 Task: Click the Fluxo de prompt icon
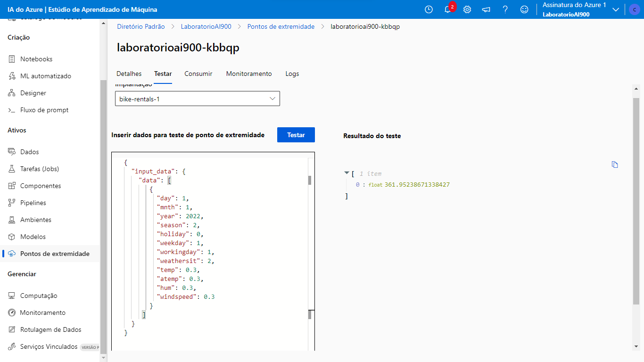[x=12, y=110]
